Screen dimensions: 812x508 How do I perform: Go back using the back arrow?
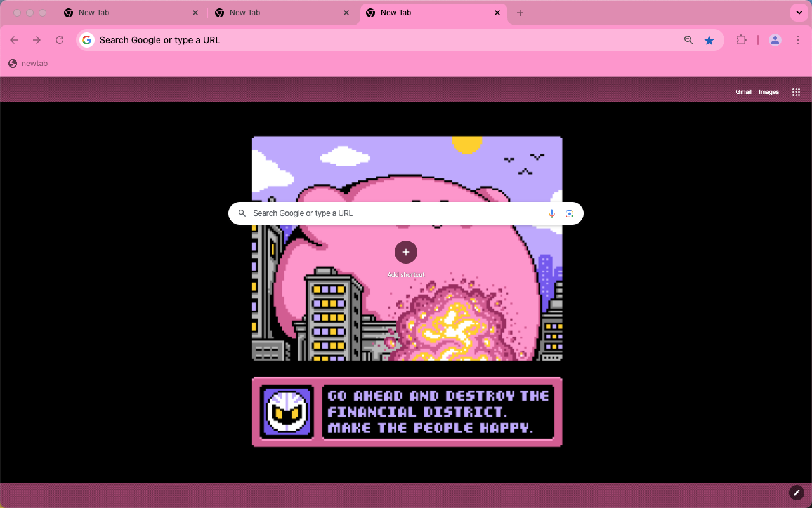[x=14, y=40]
